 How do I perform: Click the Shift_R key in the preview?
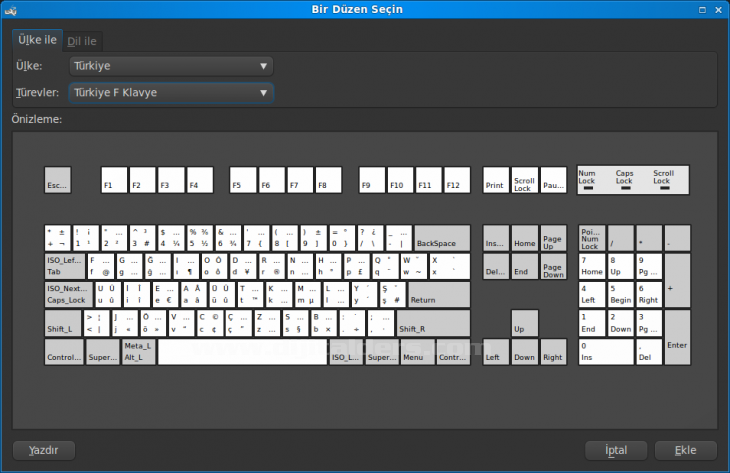(x=432, y=324)
